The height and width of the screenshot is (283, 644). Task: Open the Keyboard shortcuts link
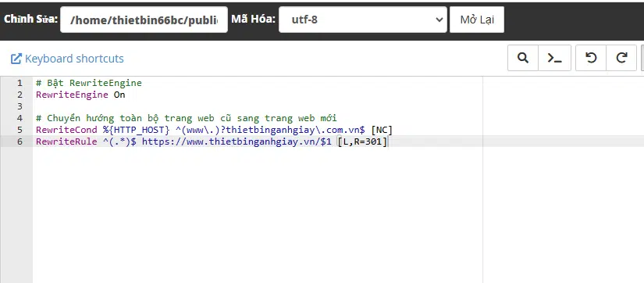pyautogui.click(x=67, y=59)
